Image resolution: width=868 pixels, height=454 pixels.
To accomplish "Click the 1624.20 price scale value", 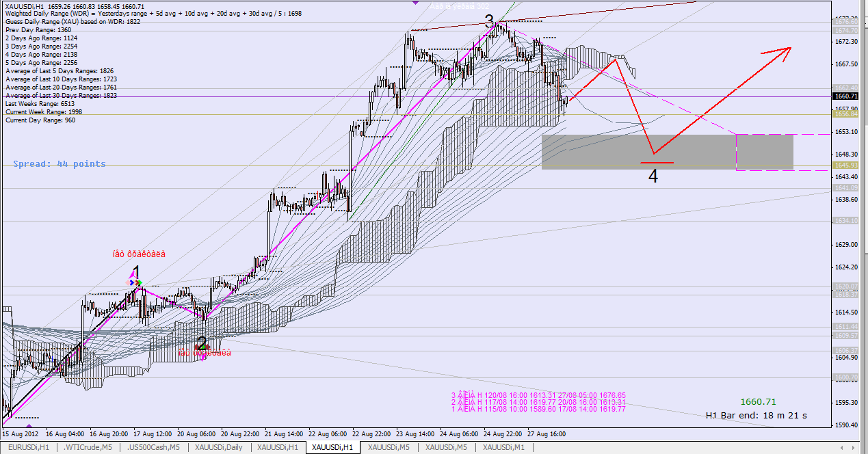I will (x=847, y=267).
